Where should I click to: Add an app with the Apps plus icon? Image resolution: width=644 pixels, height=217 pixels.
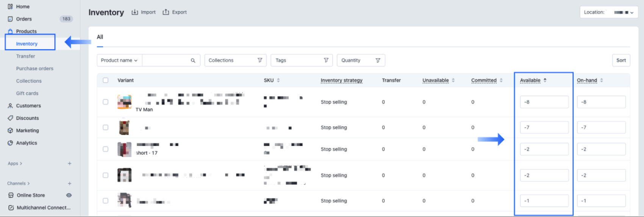[x=69, y=164]
